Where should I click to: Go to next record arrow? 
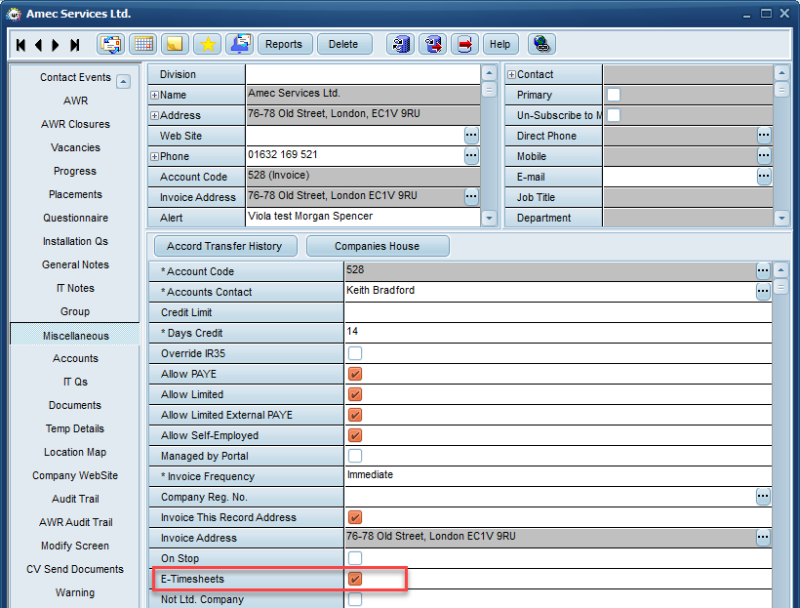55,45
